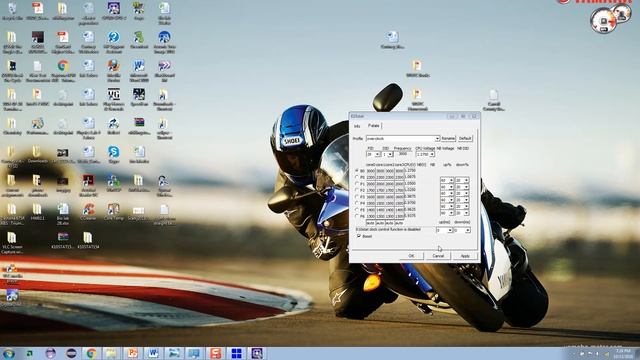
Task: Select the P2 state radio button
Action: (x=357, y=190)
